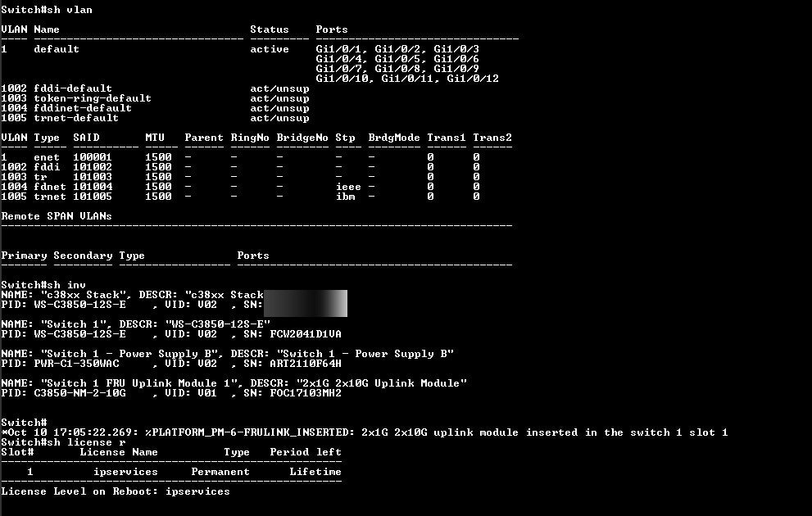812x516 pixels.
Task: Select the 'fddinet-default' VLAN name
Action: (83, 108)
